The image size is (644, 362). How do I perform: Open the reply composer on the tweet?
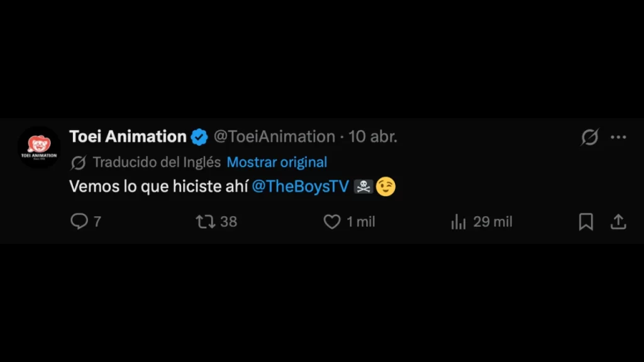click(x=79, y=221)
